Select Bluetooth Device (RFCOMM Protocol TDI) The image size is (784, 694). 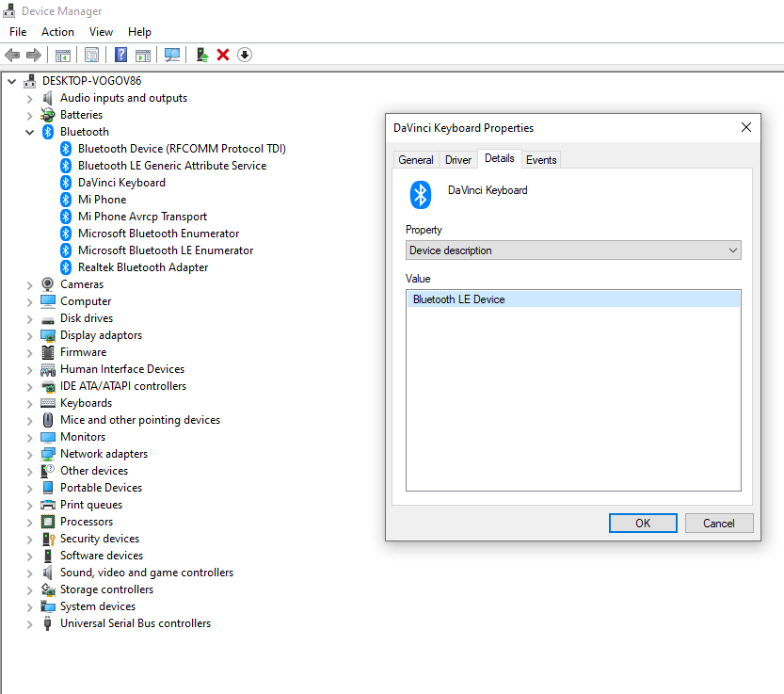[182, 149]
